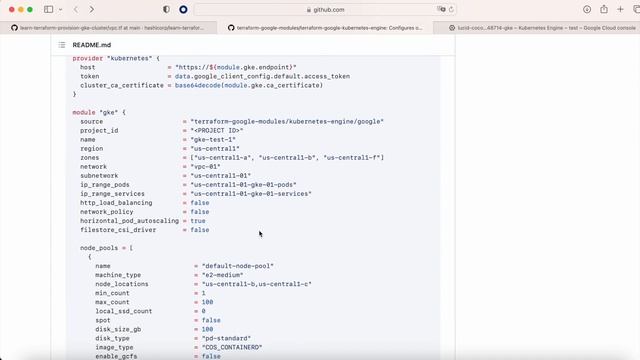
Task: Add a new tab with the plus icon
Action: pyautogui.click(x=620, y=9)
